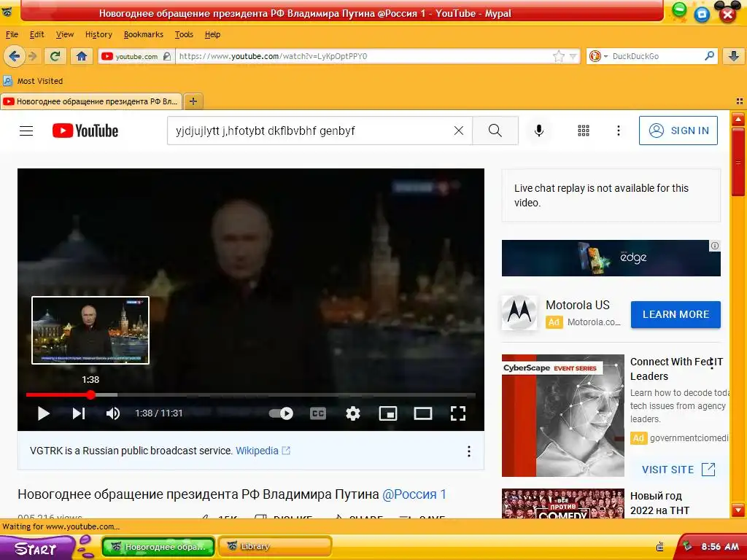Open the Start menu
747x560 pixels.
pos(37,548)
